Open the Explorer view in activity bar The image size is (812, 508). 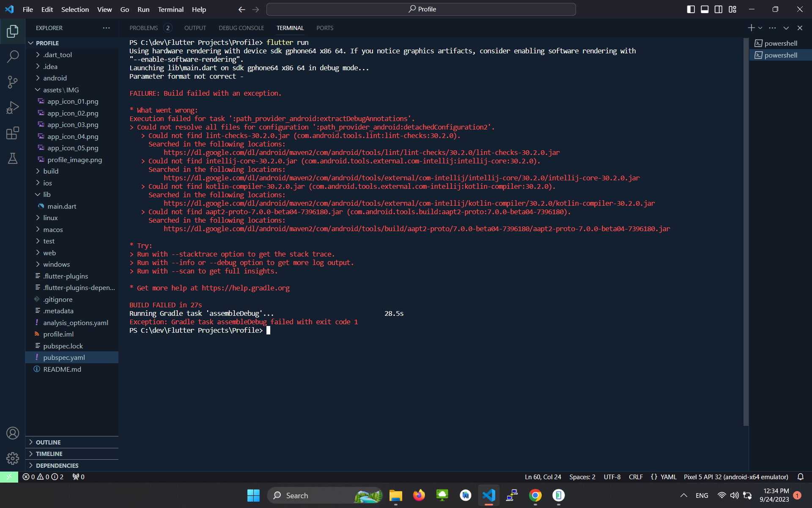[x=13, y=31]
